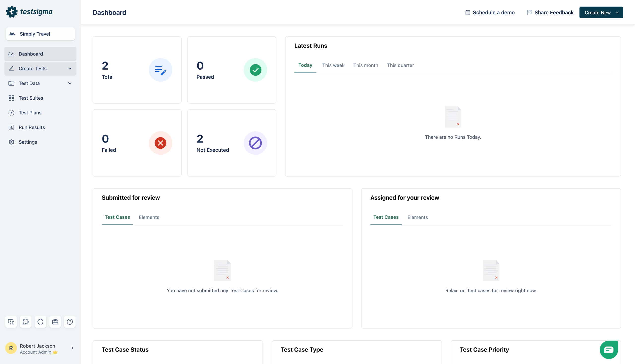
Task: Open the Create New dropdown arrow
Action: pyautogui.click(x=617, y=12)
